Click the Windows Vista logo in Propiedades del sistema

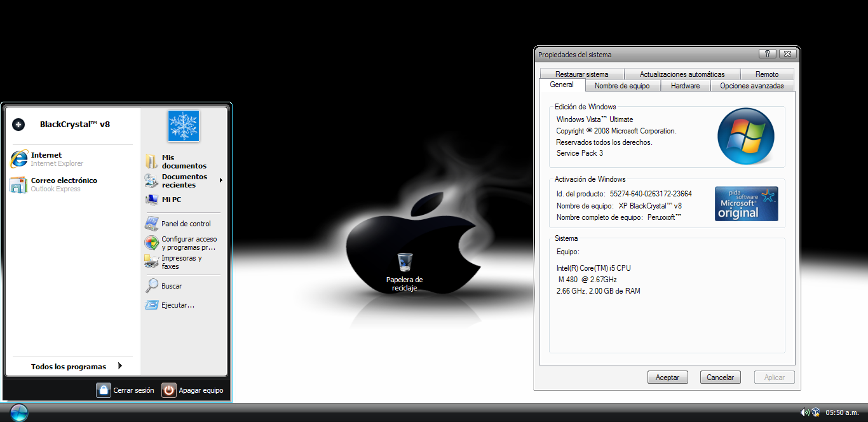point(746,136)
